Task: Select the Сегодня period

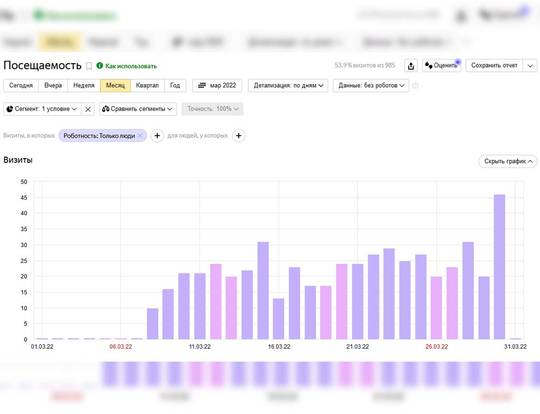Action: [21, 85]
